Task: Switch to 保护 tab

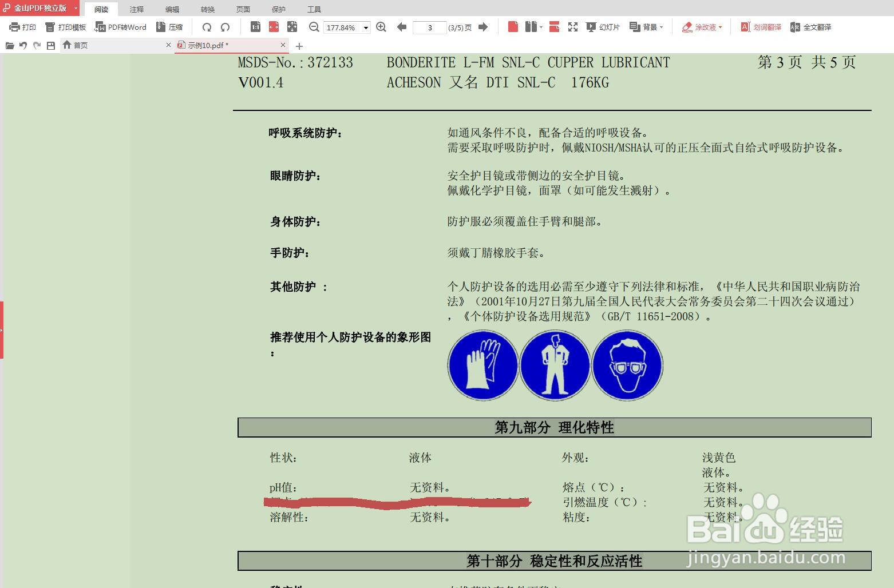Action: [x=279, y=9]
